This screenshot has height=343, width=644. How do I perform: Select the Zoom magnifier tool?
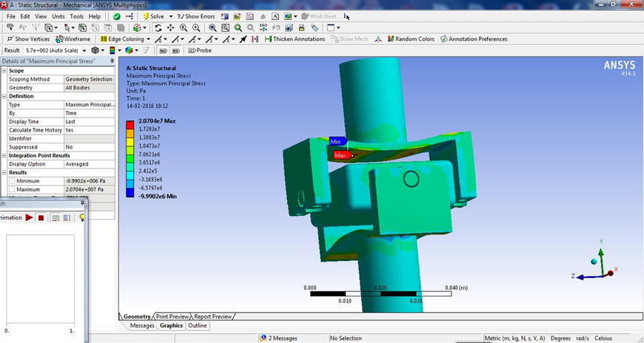[183, 28]
